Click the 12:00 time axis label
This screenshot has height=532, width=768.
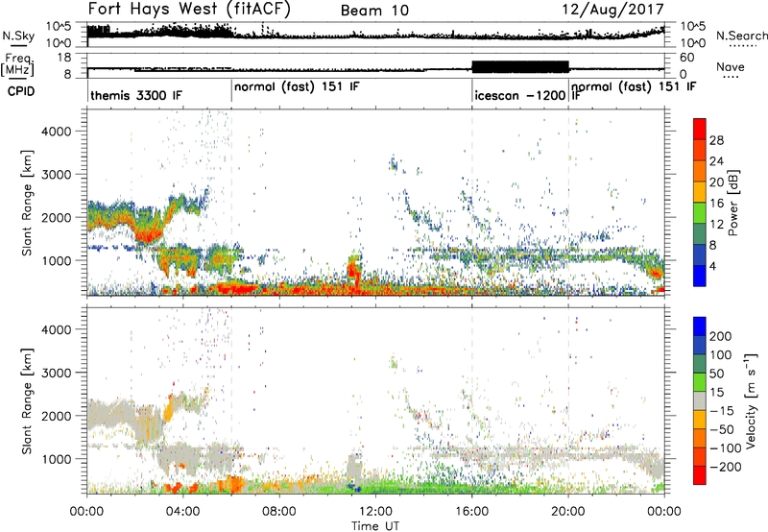375,512
